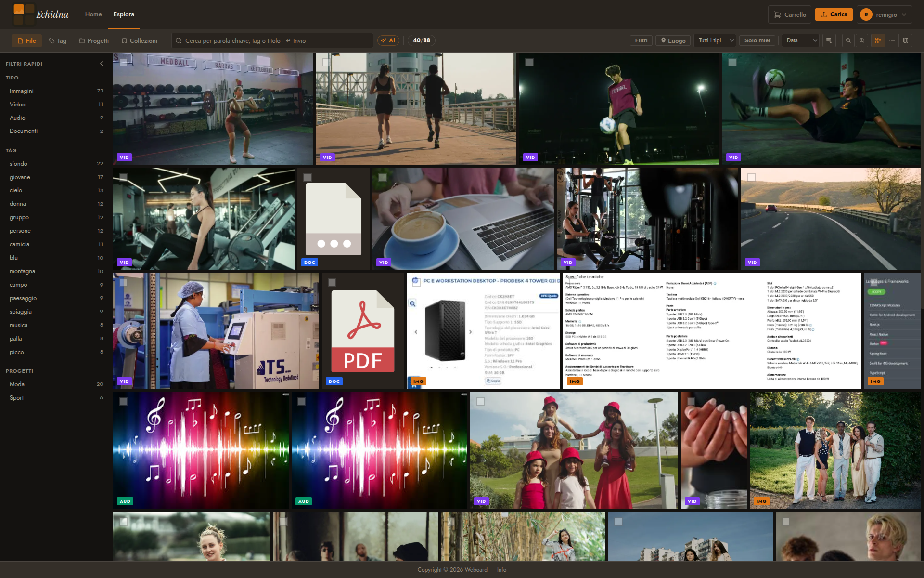Select the grid view icon
Image resolution: width=924 pixels, height=578 pixels.
click(878, 40)
